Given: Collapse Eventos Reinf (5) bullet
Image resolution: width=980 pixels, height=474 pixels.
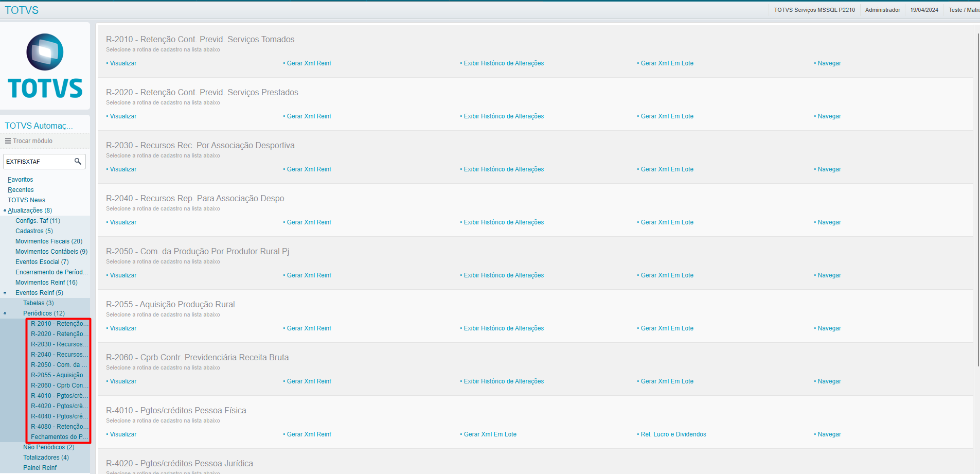Looking at the screenshot, I should (x=5, y=293).
